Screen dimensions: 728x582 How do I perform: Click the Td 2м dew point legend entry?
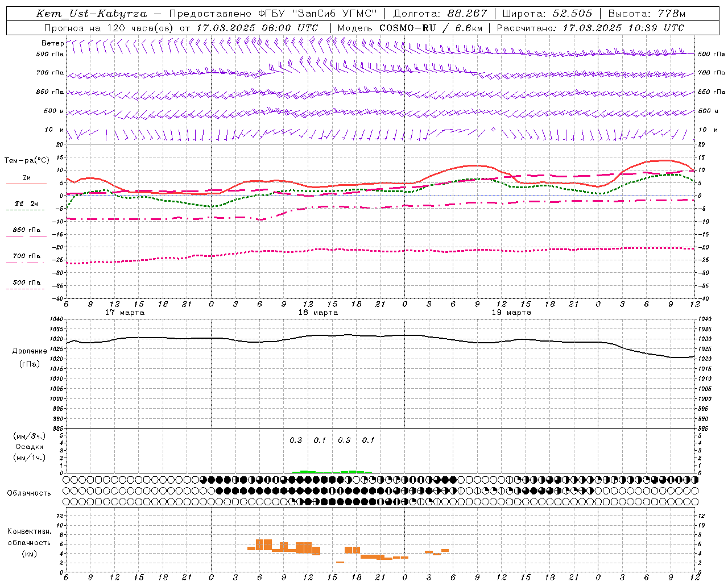[x=27, y=203]
